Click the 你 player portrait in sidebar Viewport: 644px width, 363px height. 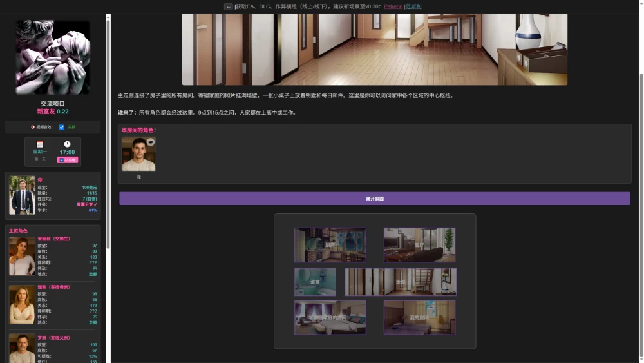22,195
